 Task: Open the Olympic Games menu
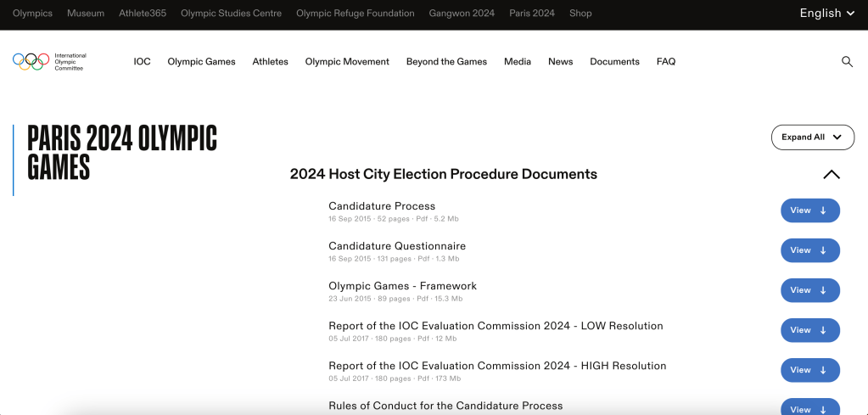[x=201, y=62]
